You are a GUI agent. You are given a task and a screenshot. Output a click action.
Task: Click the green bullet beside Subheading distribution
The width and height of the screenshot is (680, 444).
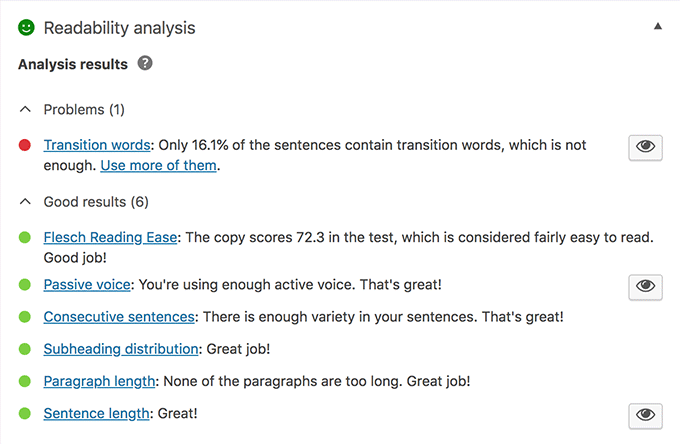25,349
